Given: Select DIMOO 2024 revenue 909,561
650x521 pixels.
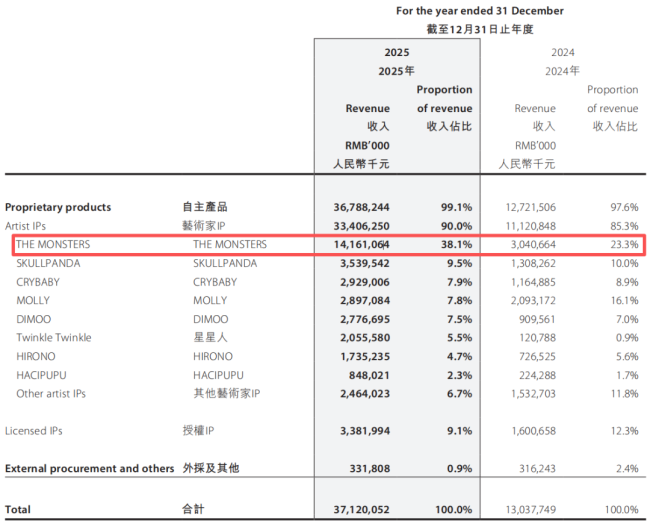Looking at the screenshot, I should tap(537, 319).
